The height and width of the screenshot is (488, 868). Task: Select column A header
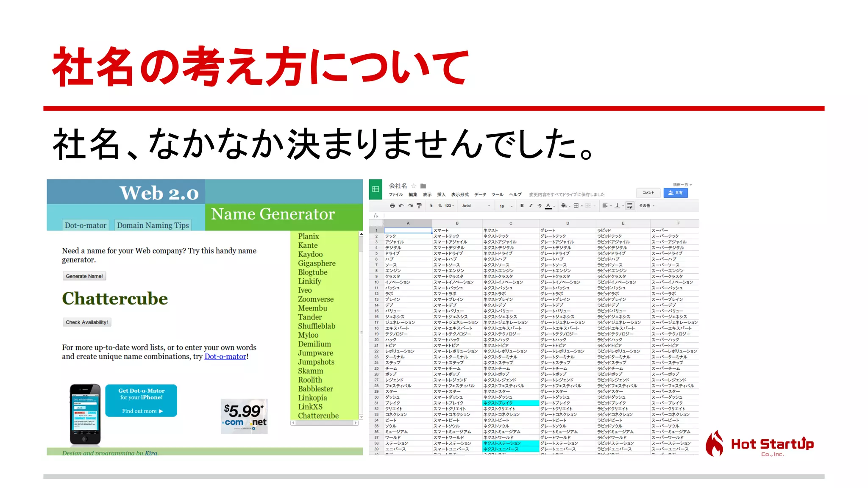click(408, 223)
